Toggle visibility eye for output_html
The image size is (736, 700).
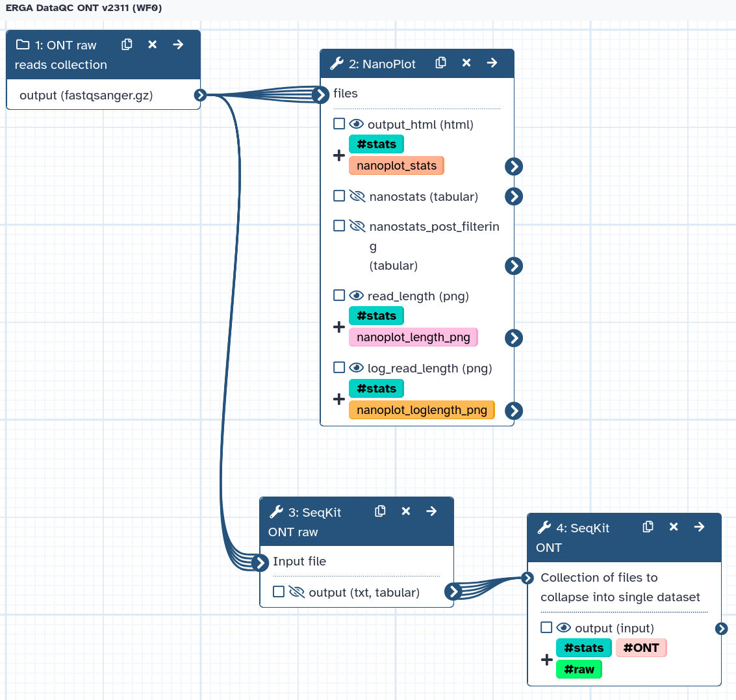tap(357, 123)
